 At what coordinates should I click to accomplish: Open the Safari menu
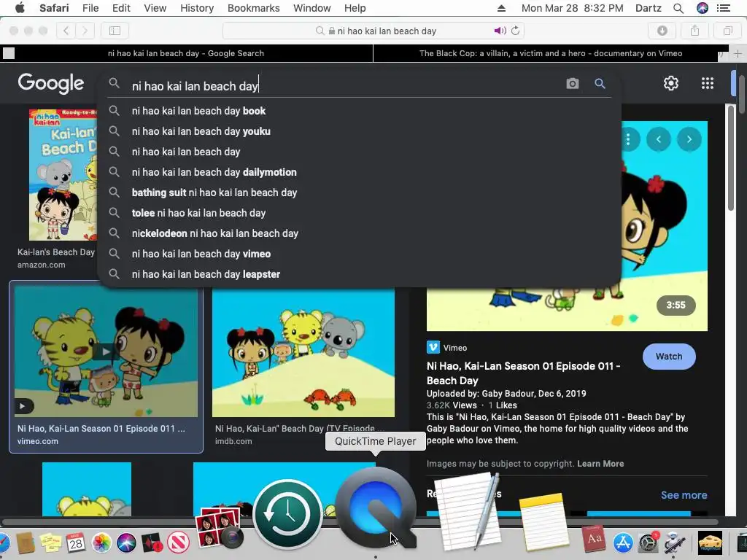[54, 8]
